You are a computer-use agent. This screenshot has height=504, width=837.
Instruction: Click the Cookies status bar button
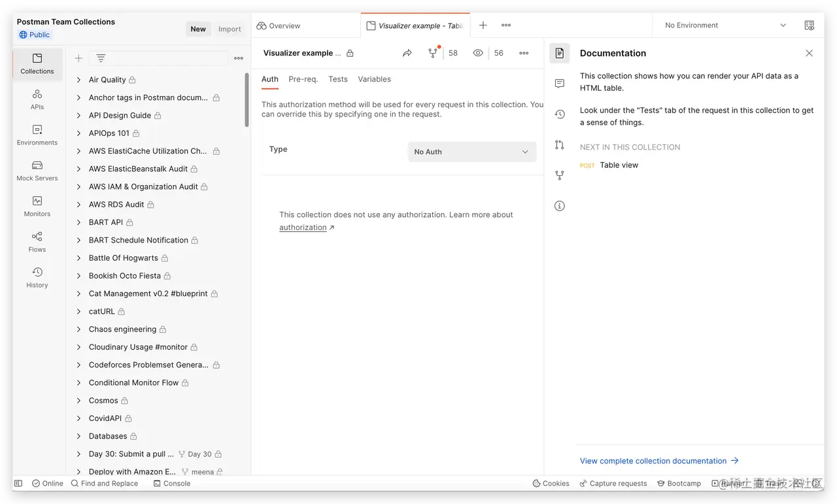[x=551, y=484]
